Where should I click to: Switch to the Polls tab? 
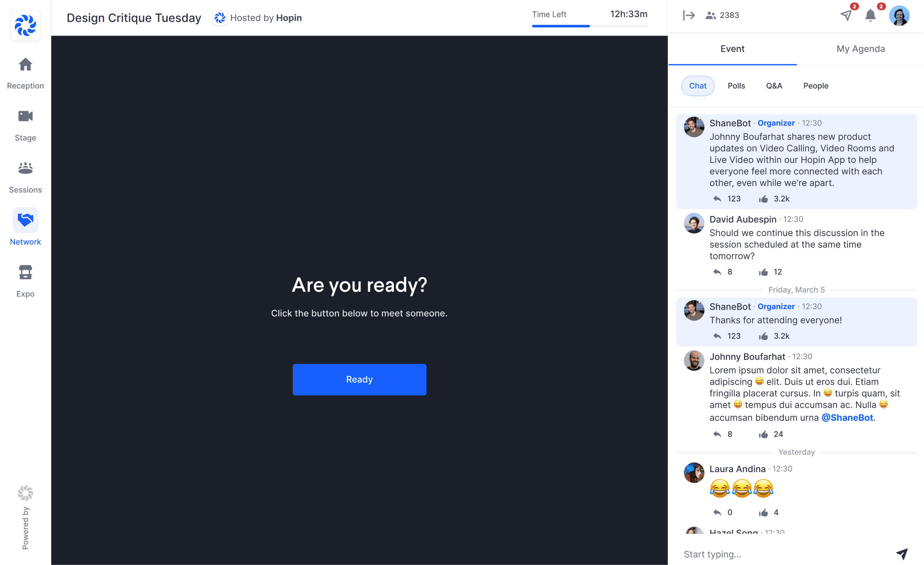[736, 86]
